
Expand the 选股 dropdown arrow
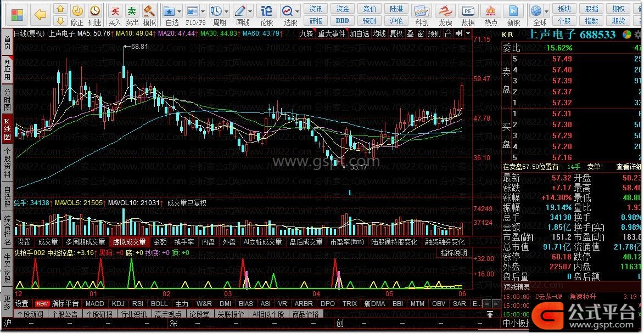coord(298,12)
